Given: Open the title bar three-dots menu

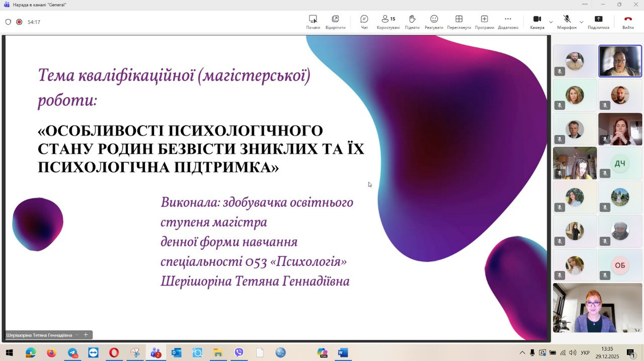Looking at the screenshot, I should pyautogui.click(x=585, y=5).
